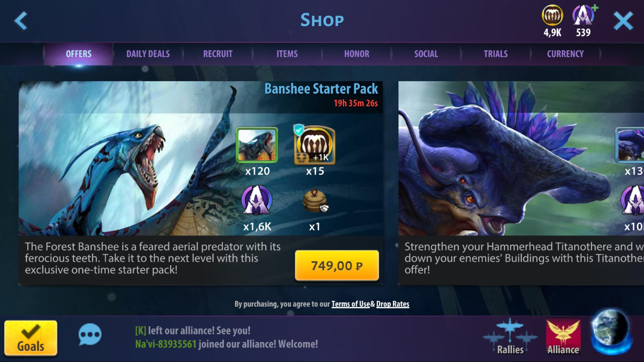Inspect the x1,6K purple currency reward
Viewport: 644px width, 362px height.
(x=257, y=200)
